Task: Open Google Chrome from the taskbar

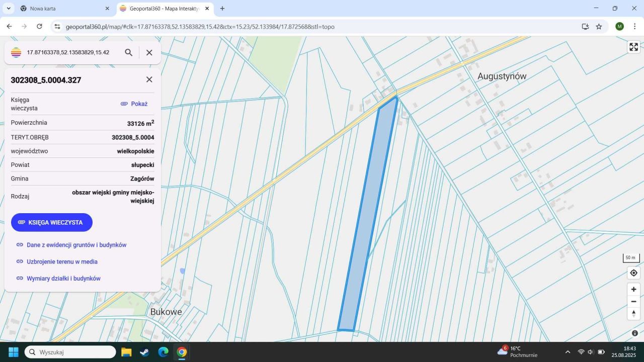Action: click(x=182, y=352)
